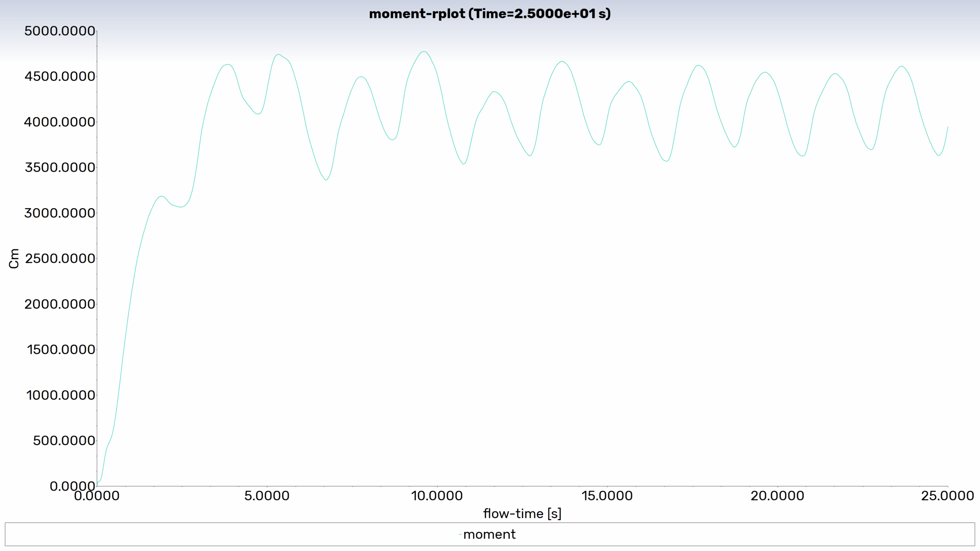Click the 3000.0000 y-axis tick label
Viewport: 980px width, 551px height.
coord(60,213)
